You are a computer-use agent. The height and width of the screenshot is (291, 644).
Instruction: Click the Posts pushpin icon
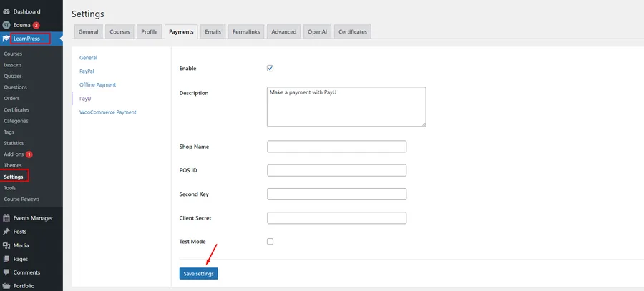click(x=6, y=232)
